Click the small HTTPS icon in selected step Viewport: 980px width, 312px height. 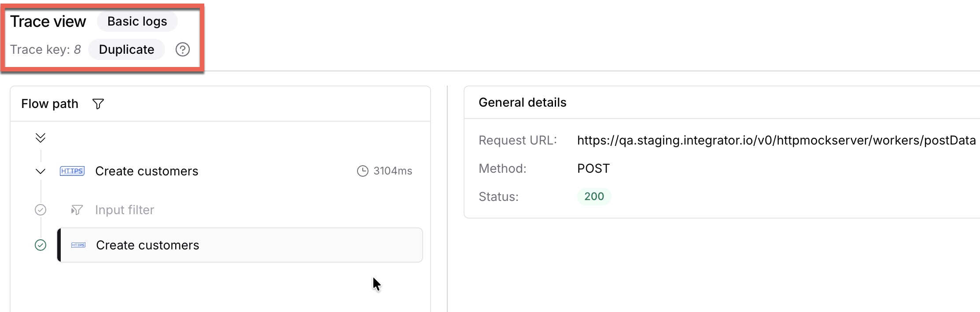[x=78, y=245]
